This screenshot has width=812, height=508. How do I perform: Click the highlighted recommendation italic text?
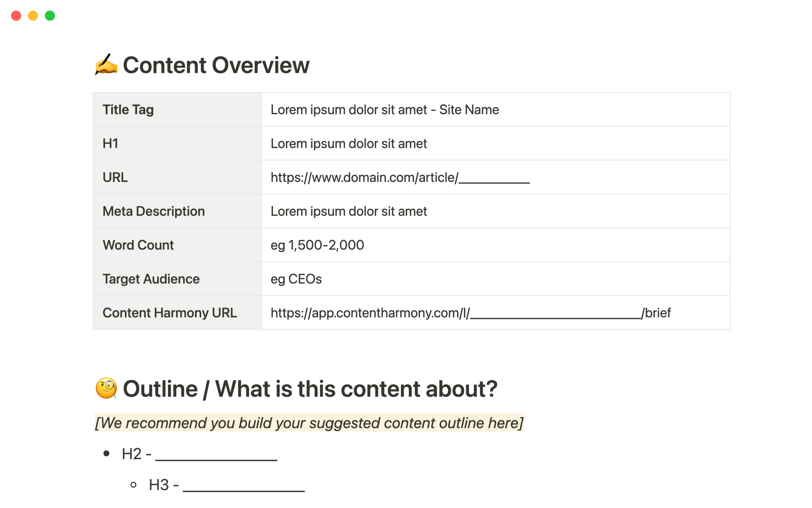(x=309, y=423)
